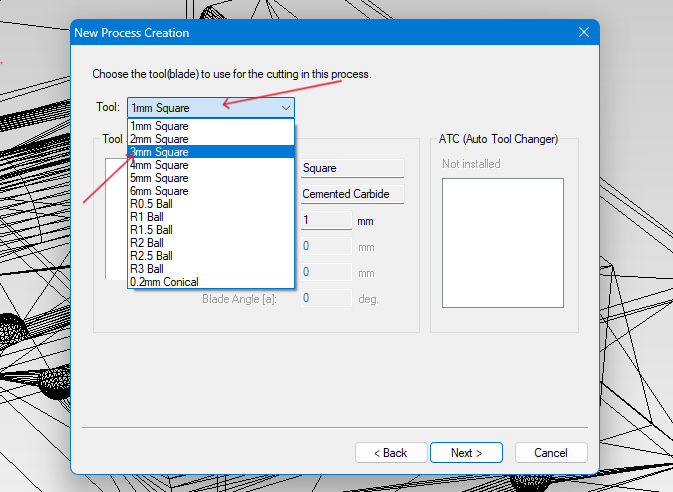
Task: Choose 0.2mm Conical tool option
Action: (211, 282)
